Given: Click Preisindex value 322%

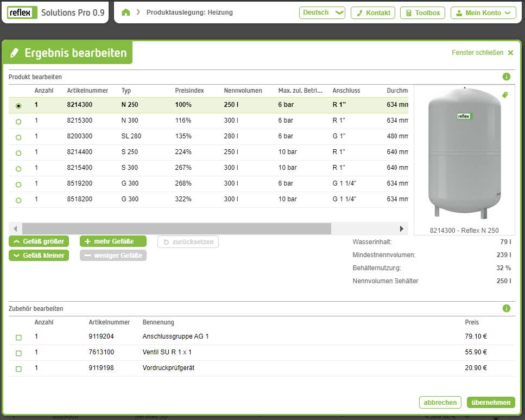Looking at the screenshot, I should click(x=183, y=199).
